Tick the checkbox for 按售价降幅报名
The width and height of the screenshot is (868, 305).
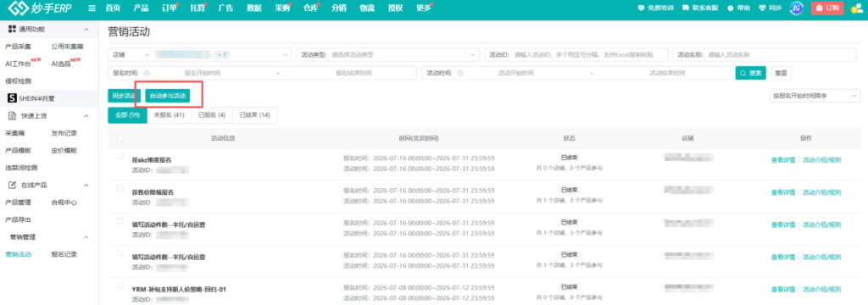(120, 189)
